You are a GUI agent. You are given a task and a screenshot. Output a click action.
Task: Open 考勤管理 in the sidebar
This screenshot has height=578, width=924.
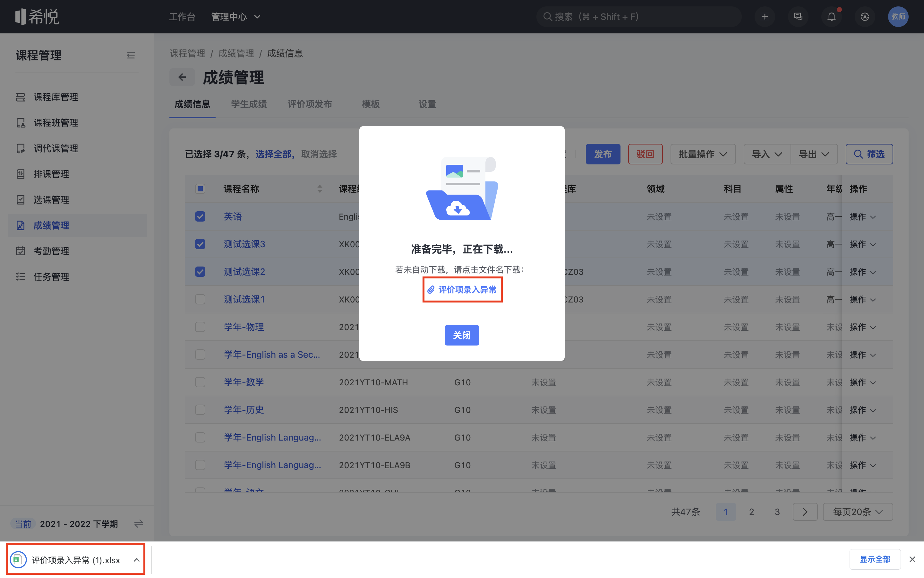click(x=77, y=251)
